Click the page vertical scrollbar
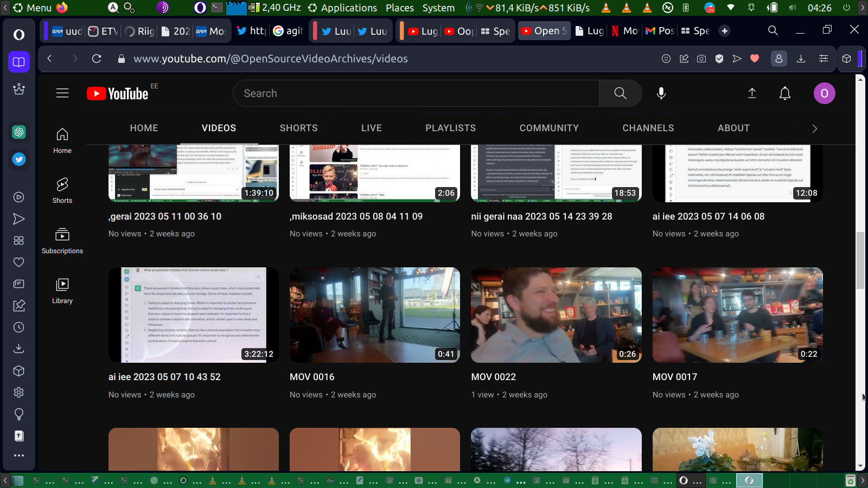Image resolution: width=868 pixels, height=488 pixels. (860, 260)
